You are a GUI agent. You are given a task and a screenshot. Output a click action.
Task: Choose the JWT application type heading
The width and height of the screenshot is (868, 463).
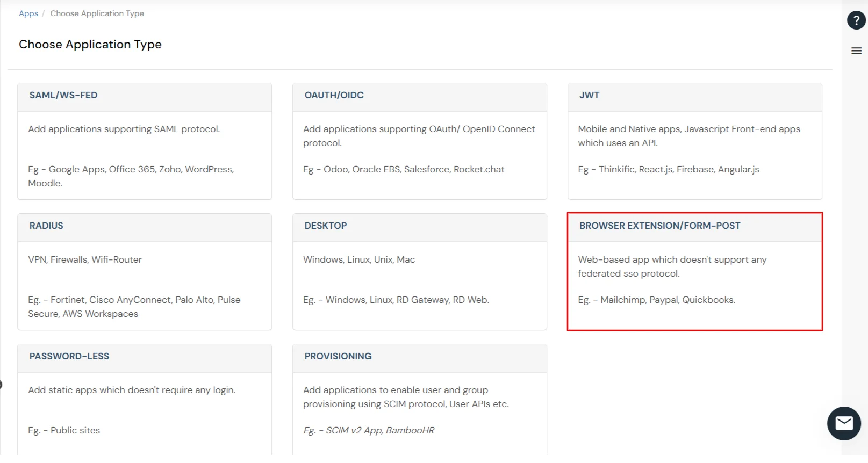[x=589, y=95]
